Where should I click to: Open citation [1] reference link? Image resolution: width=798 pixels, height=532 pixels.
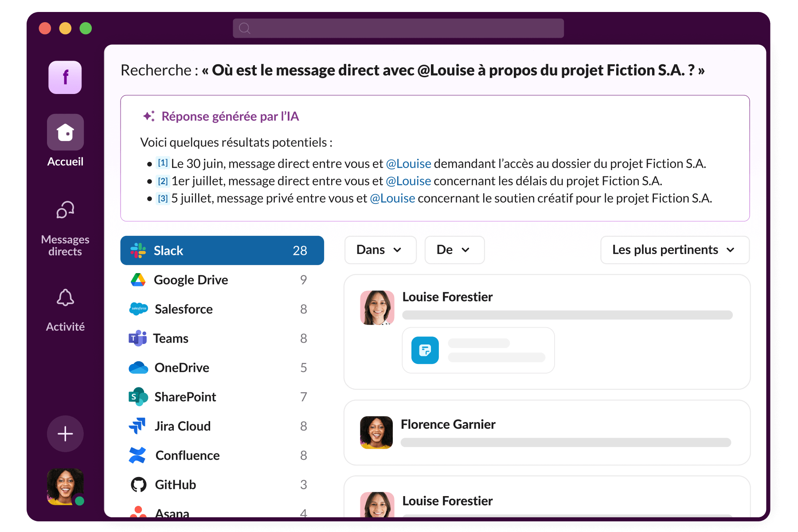click(x=163, y=163)
